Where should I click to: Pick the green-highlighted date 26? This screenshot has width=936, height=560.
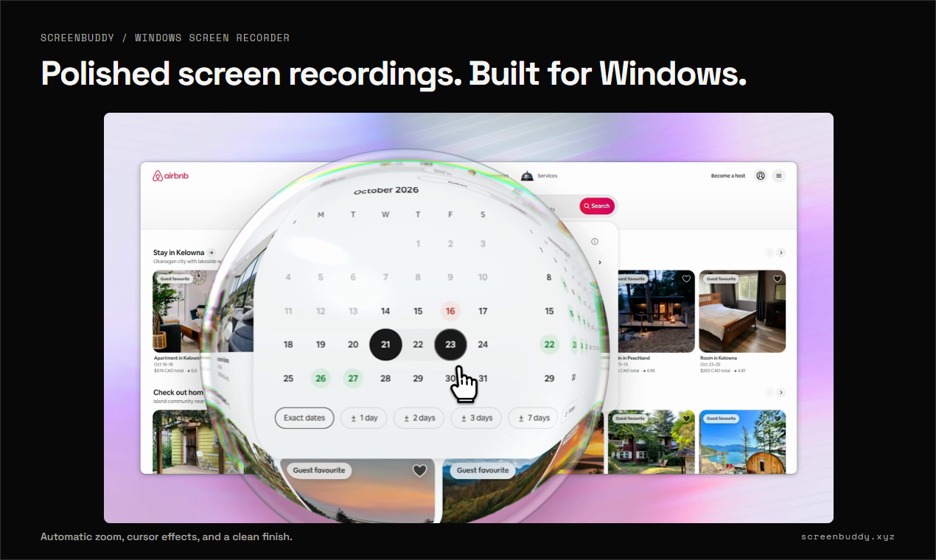321,379
